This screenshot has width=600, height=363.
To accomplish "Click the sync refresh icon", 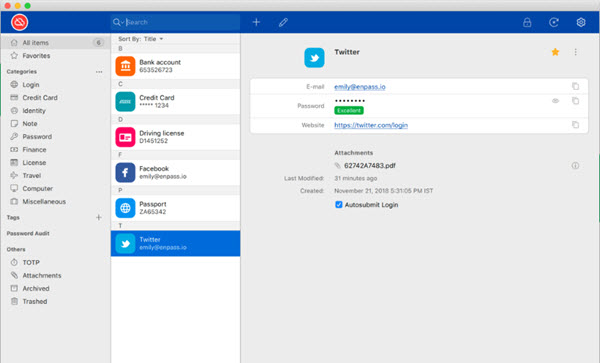I will pyautogui.click(x=554, y=22).
